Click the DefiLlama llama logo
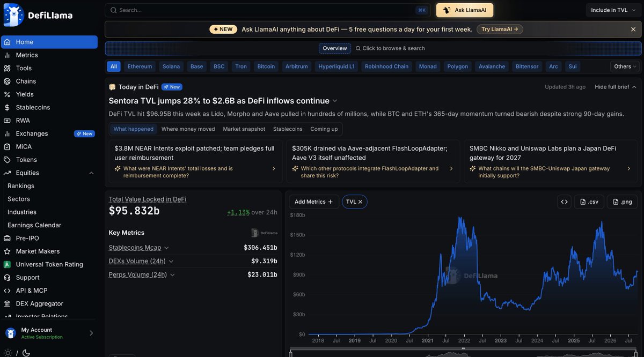 tap(13, 14)
